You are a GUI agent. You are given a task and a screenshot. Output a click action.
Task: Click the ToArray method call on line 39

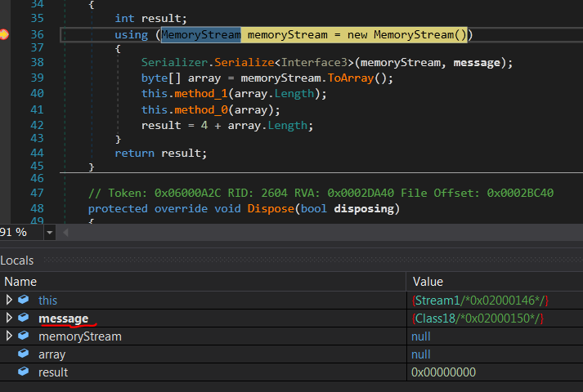[351, 78]
